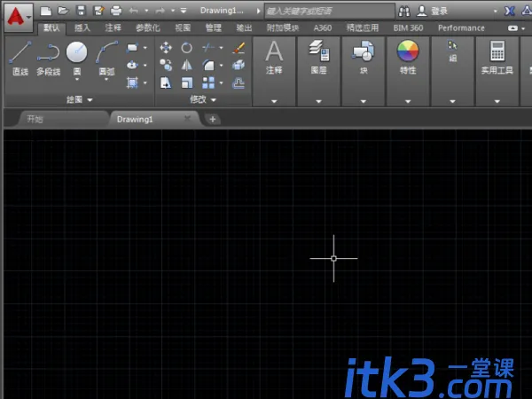Click the Save floppy disk icon

click(x=81, y=11)
